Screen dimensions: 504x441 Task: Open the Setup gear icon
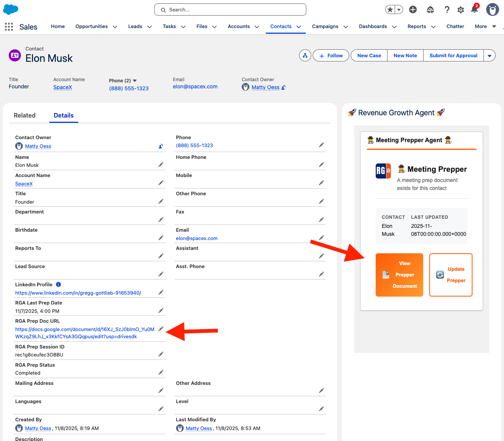tap(460, 10)
